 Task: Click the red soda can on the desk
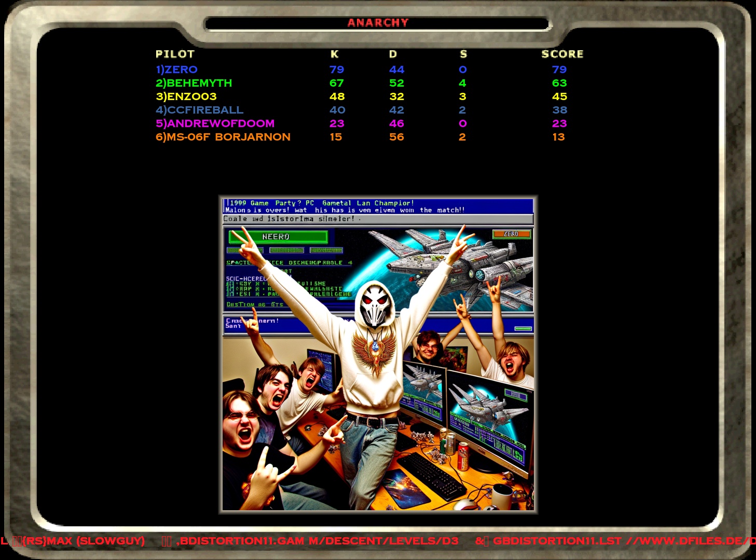coord(462,456)
